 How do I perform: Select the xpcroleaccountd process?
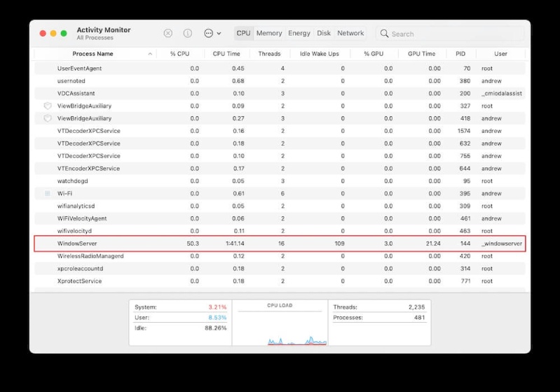tap(280, 269)
